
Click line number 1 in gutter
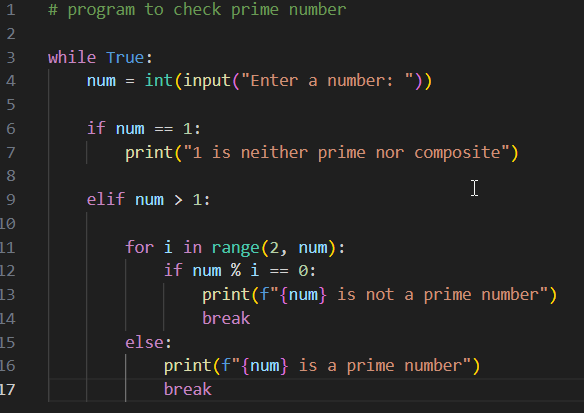click(11, 10)
